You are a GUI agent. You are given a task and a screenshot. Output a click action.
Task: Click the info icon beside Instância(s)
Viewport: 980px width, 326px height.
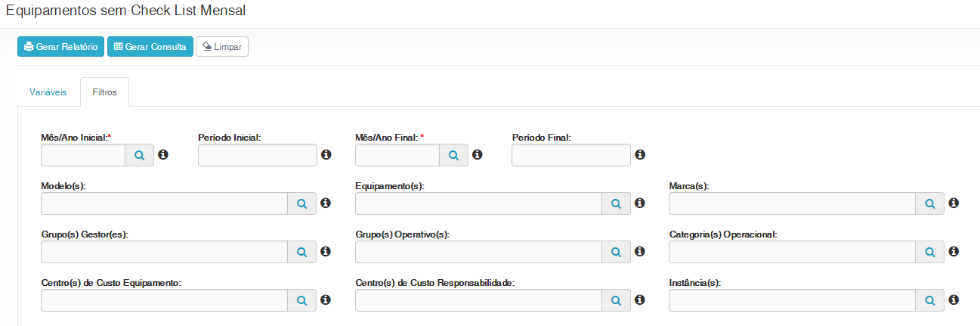[954, 300]
